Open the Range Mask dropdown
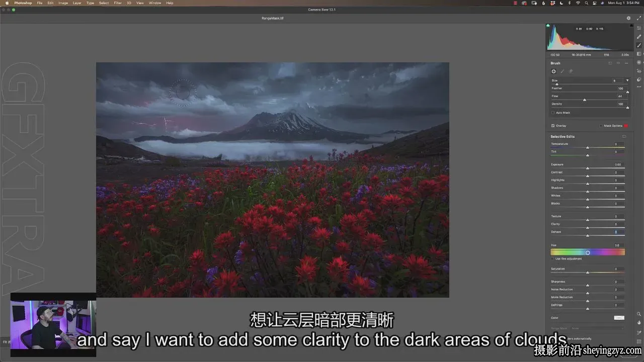The image size is (644, 362). pos(597,328)
